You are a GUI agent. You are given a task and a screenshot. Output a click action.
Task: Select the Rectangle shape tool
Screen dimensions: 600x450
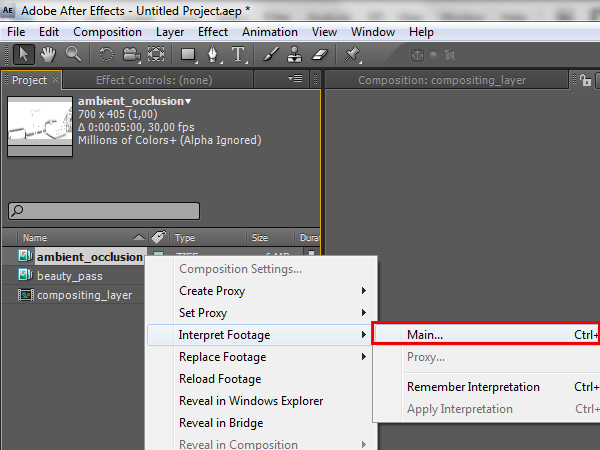point(187,54)
